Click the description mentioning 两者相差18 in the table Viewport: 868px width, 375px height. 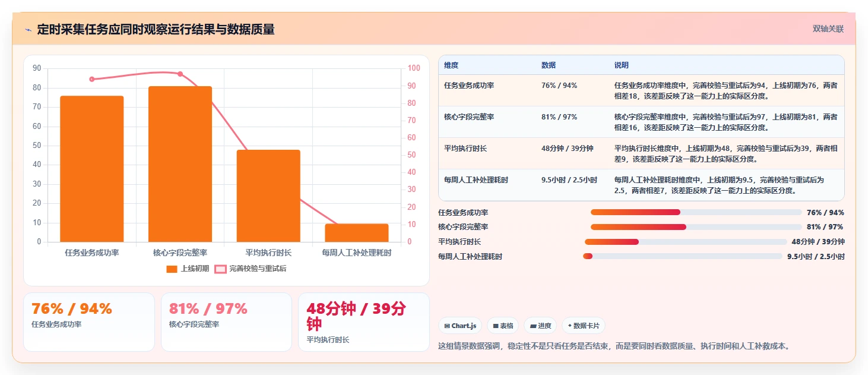(x=726, y=90)
